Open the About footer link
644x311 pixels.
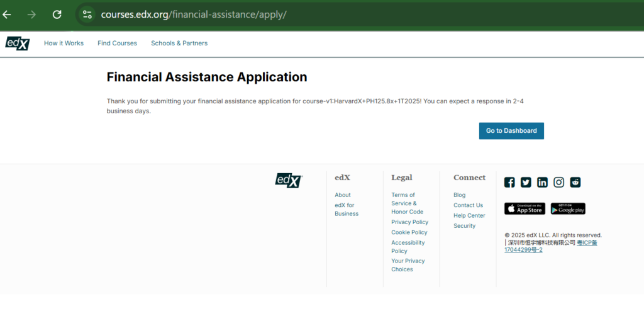(343, 195)
